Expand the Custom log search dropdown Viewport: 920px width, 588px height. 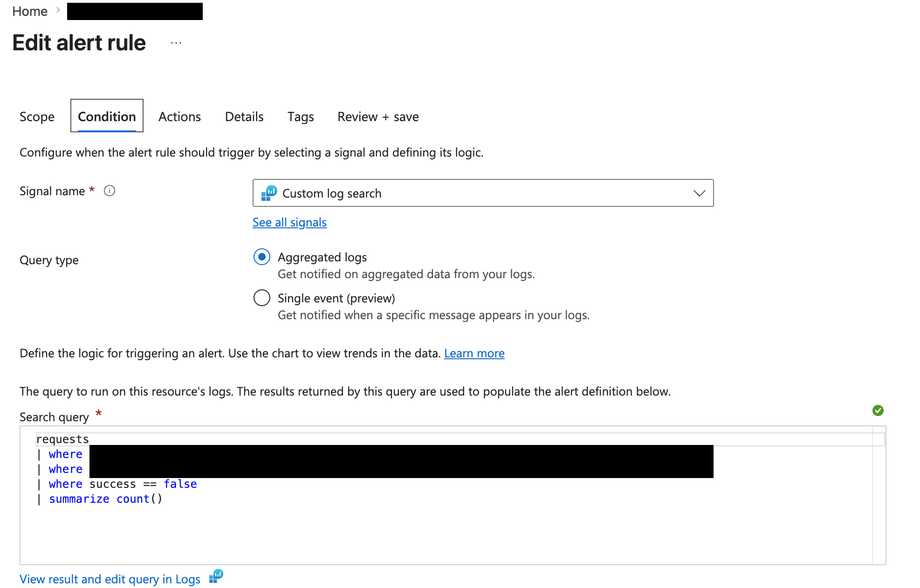point(483,193)
